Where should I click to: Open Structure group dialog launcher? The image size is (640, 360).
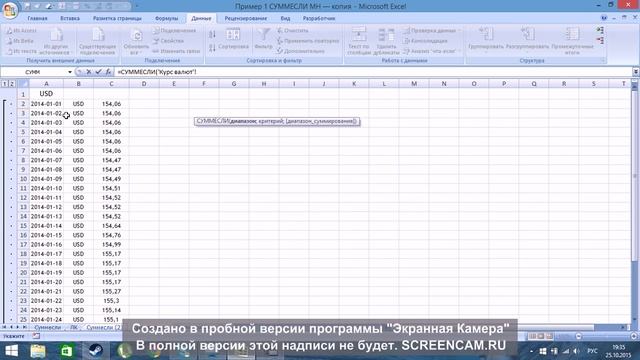coord(603,60)
